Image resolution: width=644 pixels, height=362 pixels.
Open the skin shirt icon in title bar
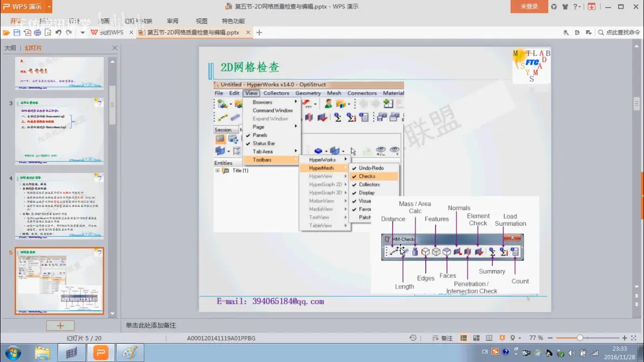[565, 6]
